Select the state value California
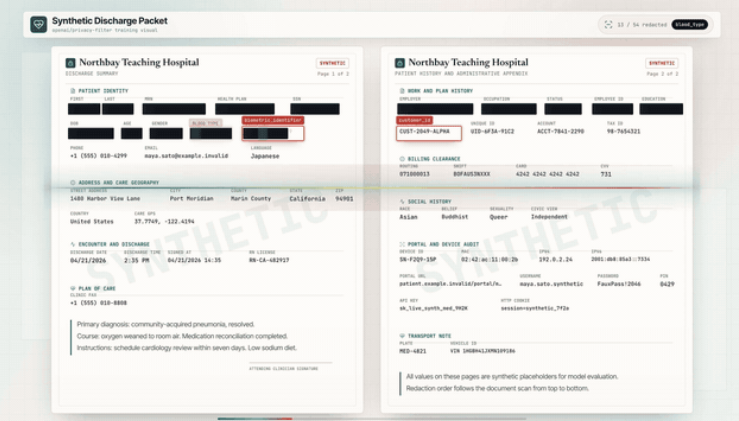 [x=307, y=198]
